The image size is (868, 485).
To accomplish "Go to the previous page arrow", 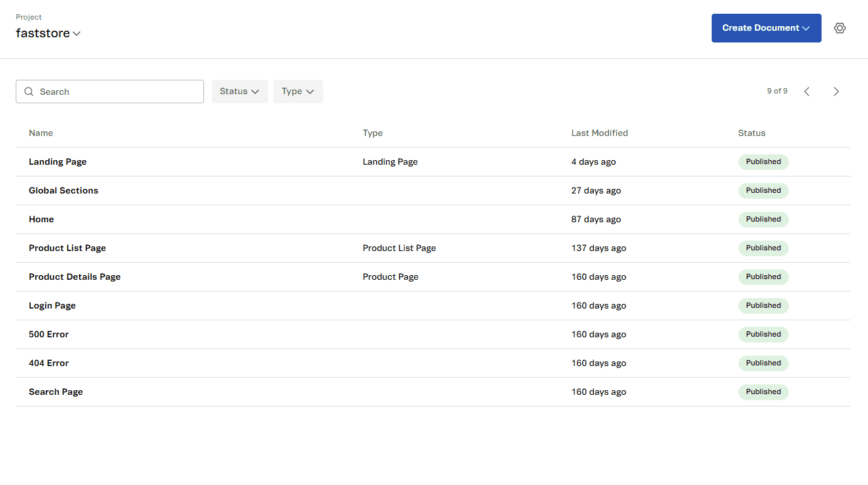I will click(x=807, y=92).
